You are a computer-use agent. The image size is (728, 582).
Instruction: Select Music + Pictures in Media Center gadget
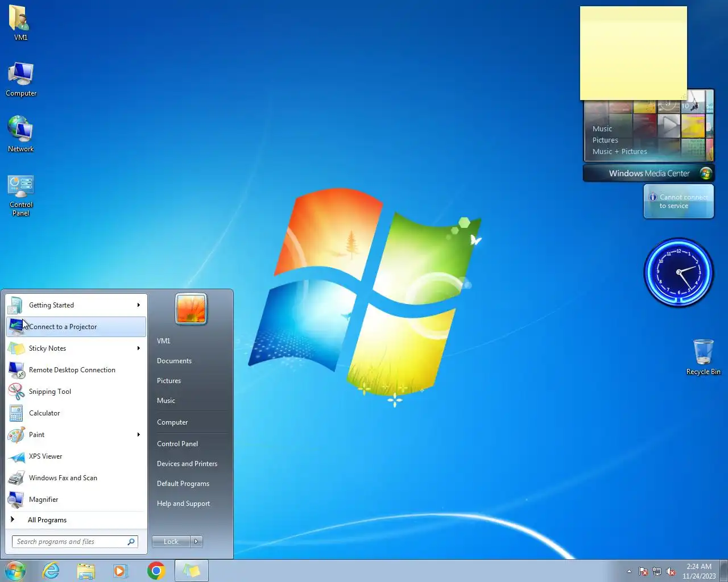[x=620, y=152]
